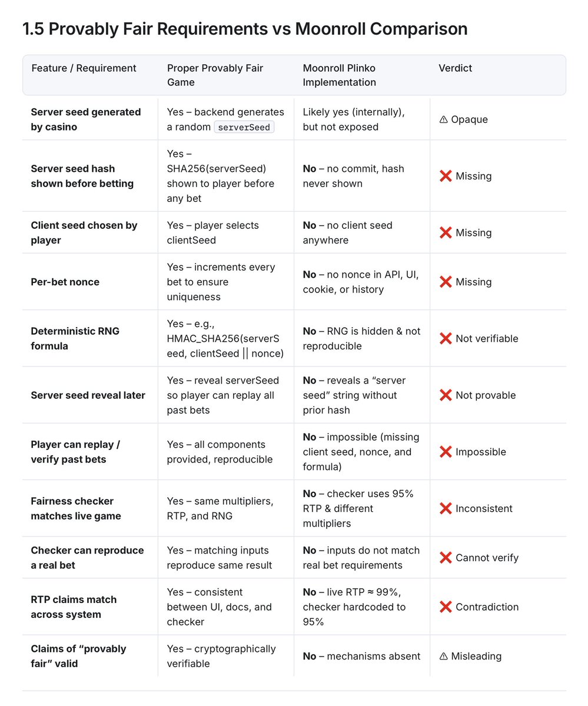Click the Feature / Requirement column header
The width and height of the screenshot is (588, 706).
point(84,68)
